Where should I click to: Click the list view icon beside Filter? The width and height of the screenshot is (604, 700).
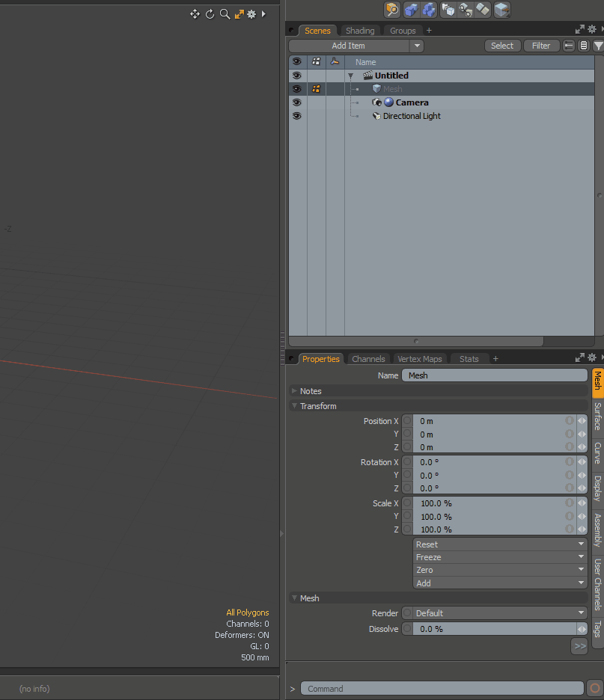(584, 46)
